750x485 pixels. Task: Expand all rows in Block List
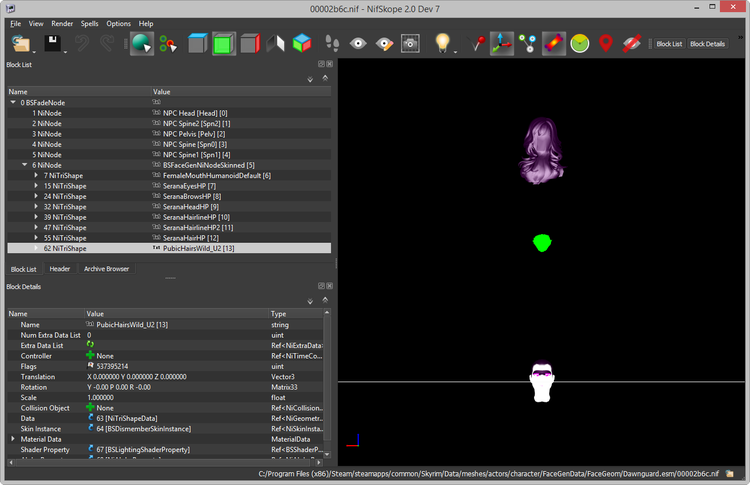[310, 79]
